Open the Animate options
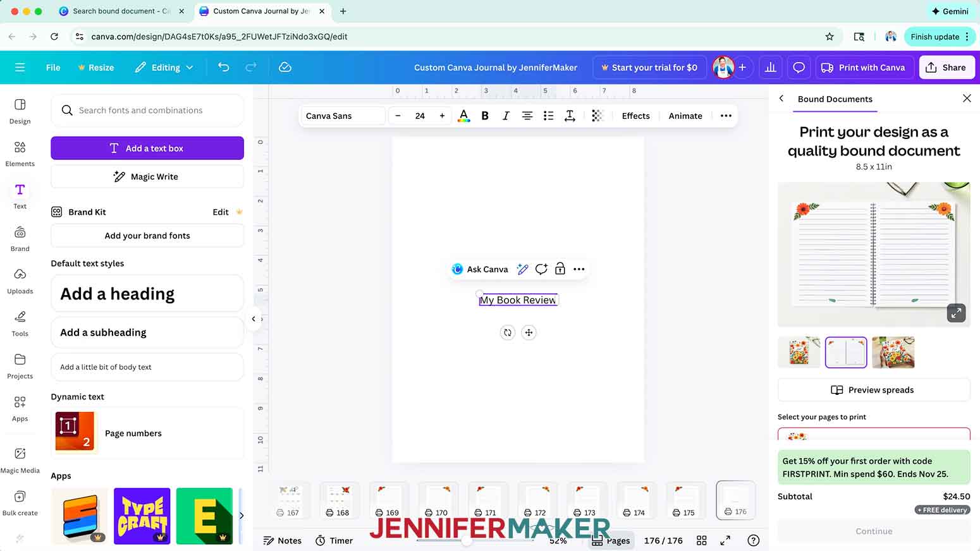 685,116
